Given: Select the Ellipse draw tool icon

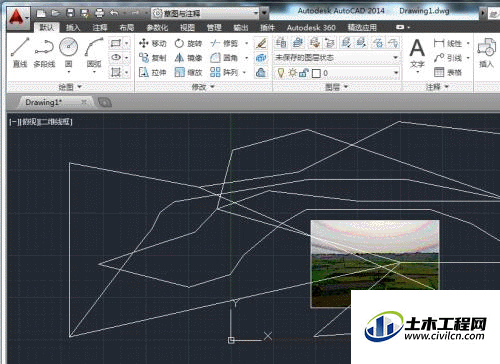Looking at the screenshot, I should point(116,58).
